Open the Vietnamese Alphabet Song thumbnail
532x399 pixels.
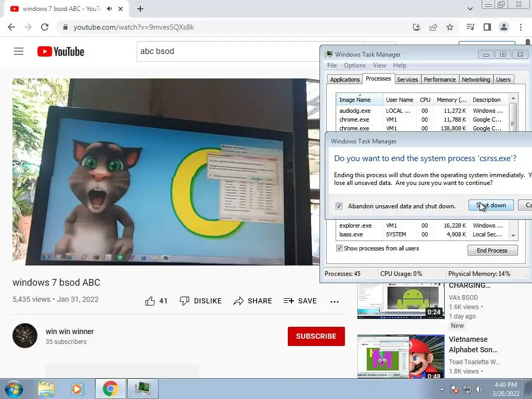[x=401, y=356]
